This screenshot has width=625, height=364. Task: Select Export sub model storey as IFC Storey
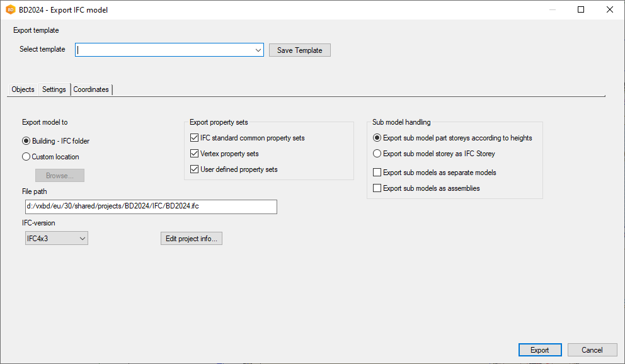(x=377, y=154)
